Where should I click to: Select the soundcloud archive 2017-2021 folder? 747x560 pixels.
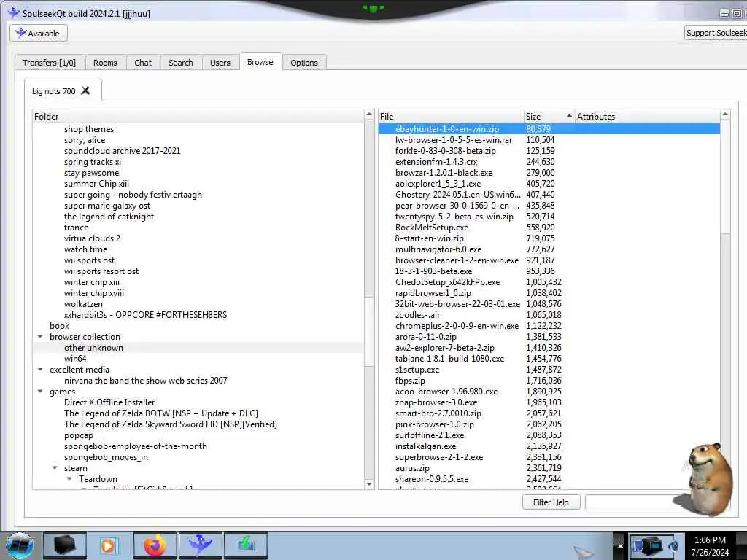pyautogui.click(x=123, y=150)
